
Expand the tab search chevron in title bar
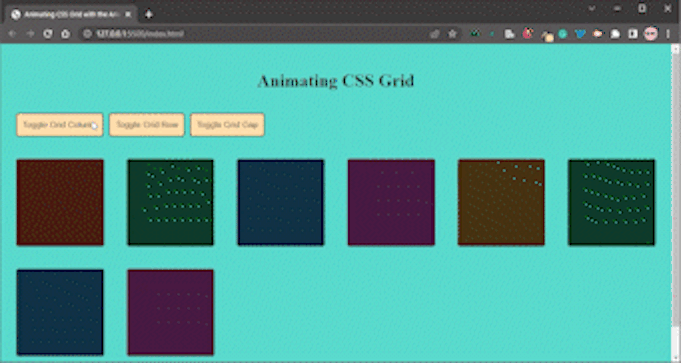tap(592, 8)
